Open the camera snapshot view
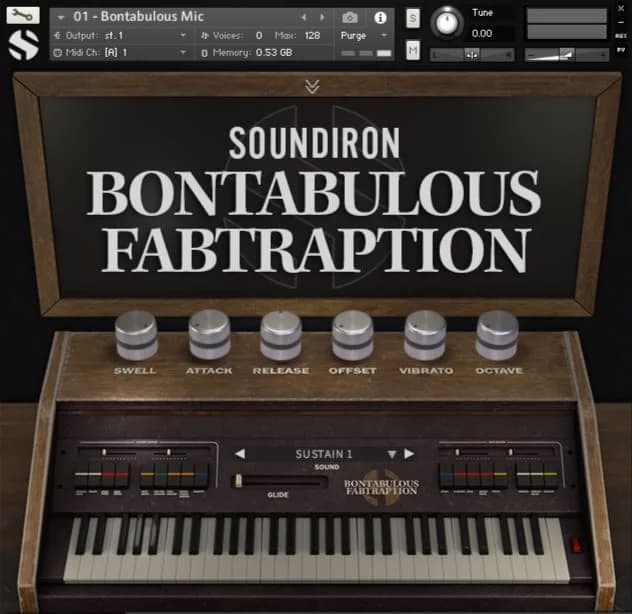This screenshot has width=632, height=614. pos(350,17)
